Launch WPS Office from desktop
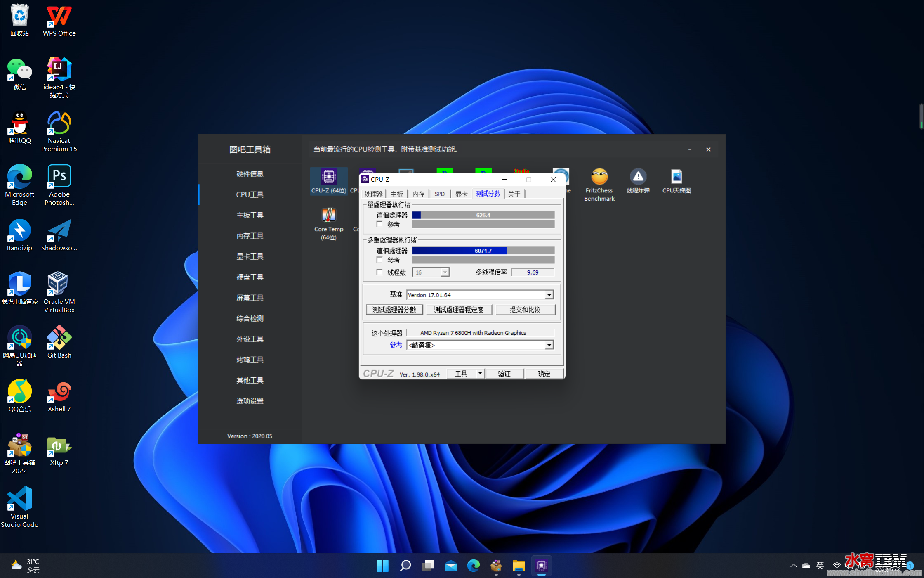This screenshot has height=578, width=924. click(59, 20)
